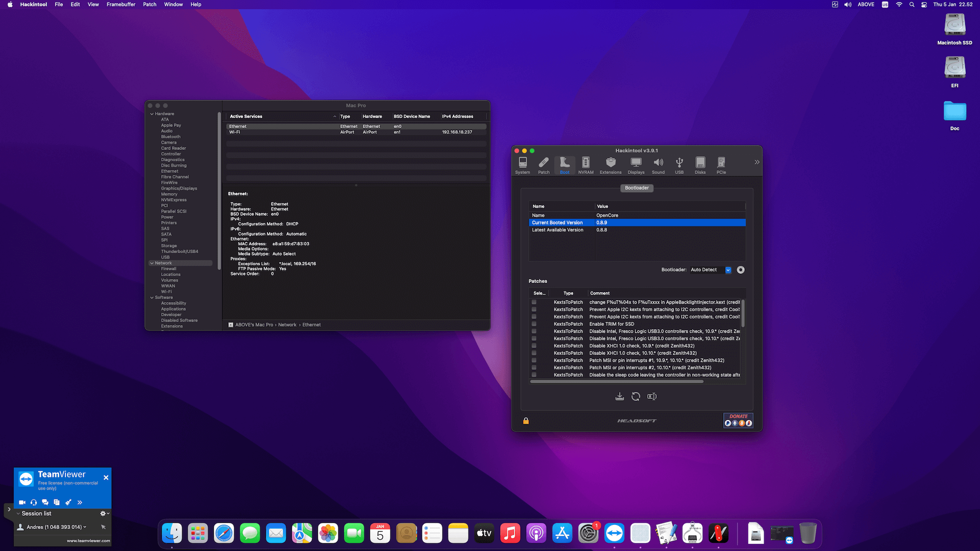
Task: Click the download icon below Patches list
Action: coord(620,396)
